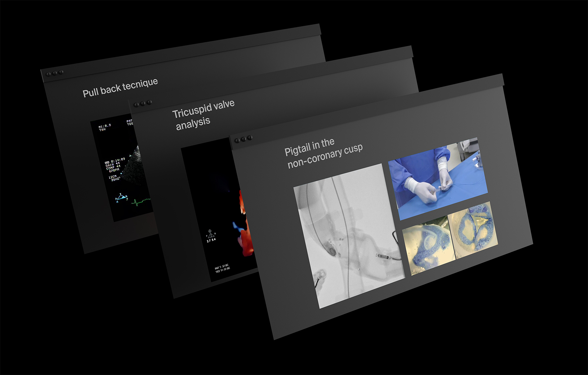This screenshot has width=588, height=375.
Task: Click the 'Pigtail in the non-coronary cusp' heading
Action: [x=324, y=153]
